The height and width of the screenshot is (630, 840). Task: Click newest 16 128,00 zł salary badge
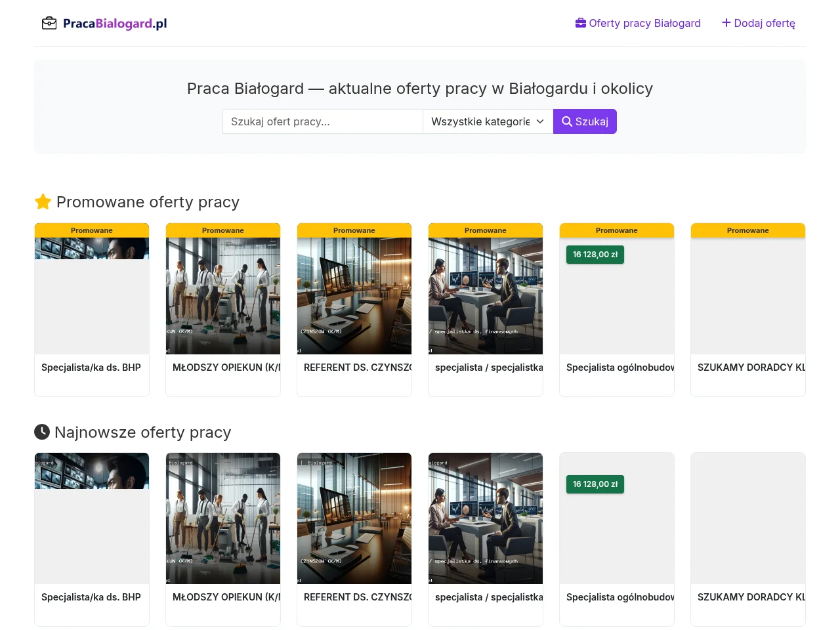tap(595, 484)
